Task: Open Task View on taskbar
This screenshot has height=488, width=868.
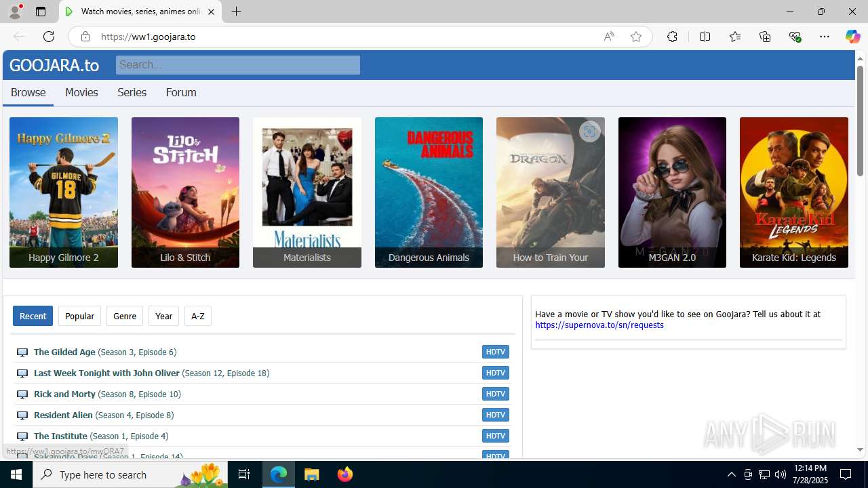Action: click(245, 474)
